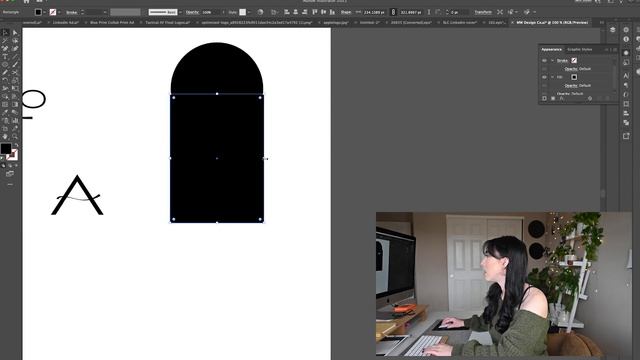
Task: Click the Opacity link in control bar
Action: click(192, 12)
